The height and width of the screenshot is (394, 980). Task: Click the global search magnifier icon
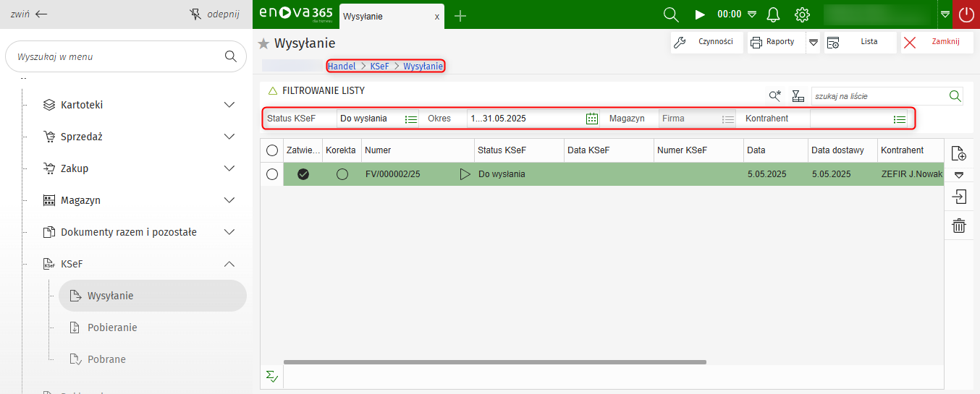pyautogui.click(x=671, y=14)
